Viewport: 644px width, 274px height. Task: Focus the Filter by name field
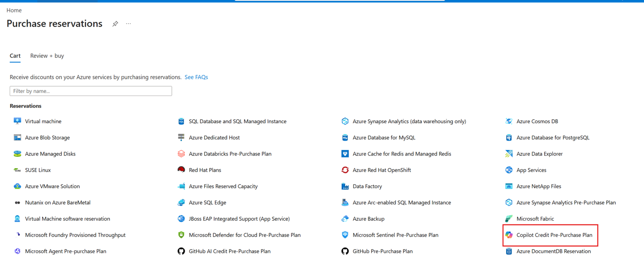(x=91, y=91)
